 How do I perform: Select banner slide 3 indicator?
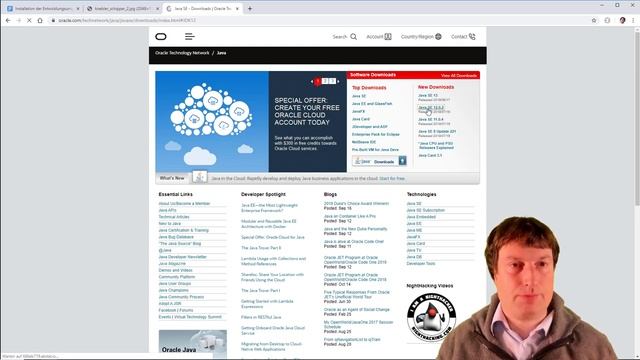tap(332, 81)
